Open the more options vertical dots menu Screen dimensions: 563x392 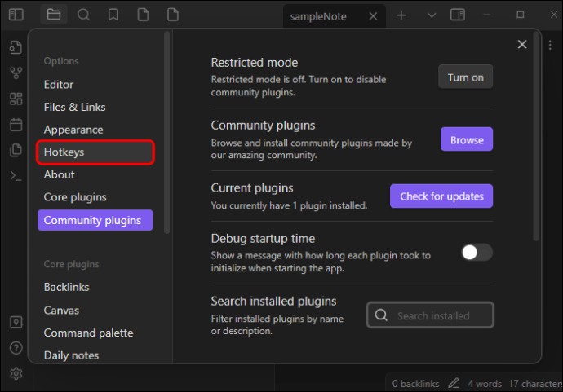(x=550, y=45)
